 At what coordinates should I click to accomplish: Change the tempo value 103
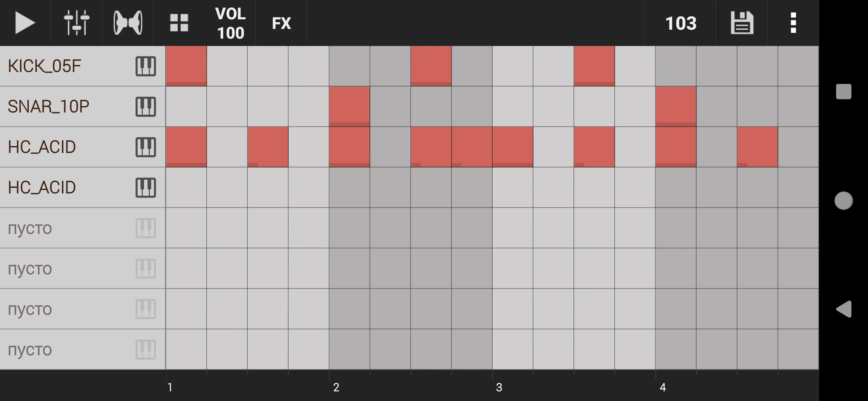point(681,23)
